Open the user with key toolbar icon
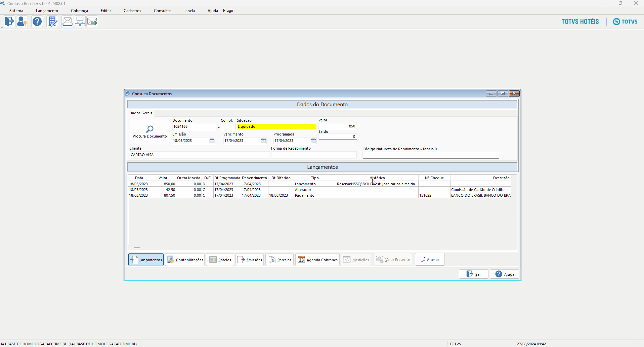 tap(22, 22)
